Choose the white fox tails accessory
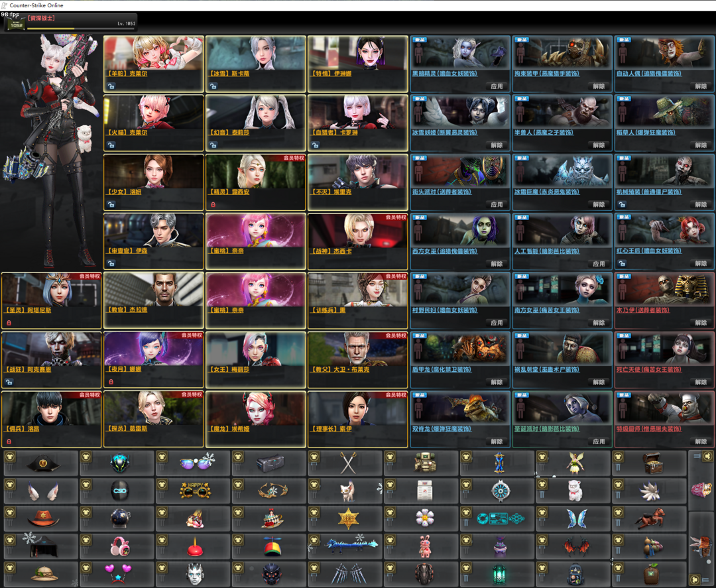 tap(651, 491)
